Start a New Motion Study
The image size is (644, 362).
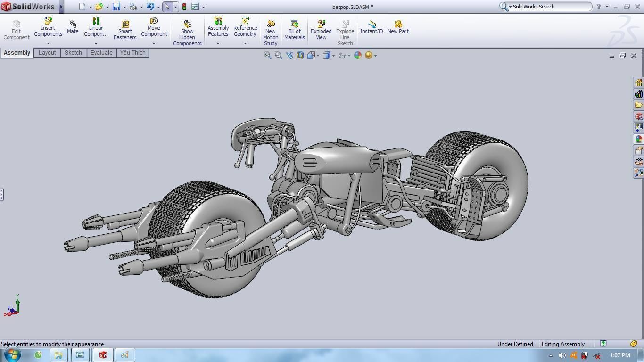pos(271,33)
